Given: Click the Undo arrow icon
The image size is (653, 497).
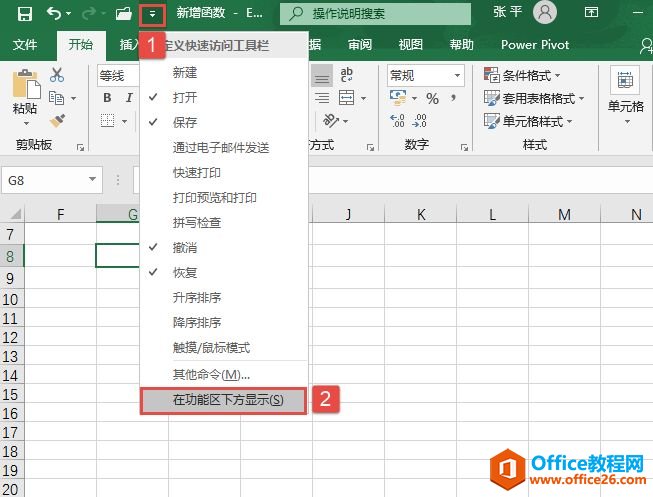Looking at the screenshot, I should click(54, 14).
